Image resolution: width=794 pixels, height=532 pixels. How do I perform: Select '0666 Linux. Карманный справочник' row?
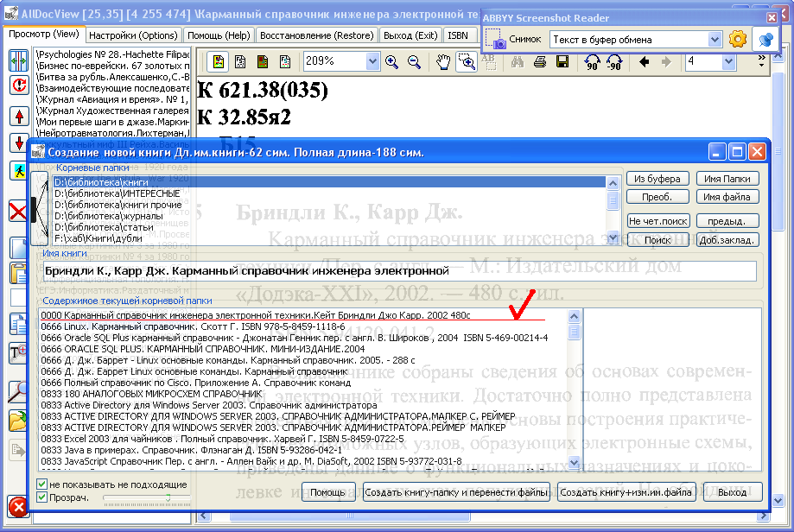(302, 326)
